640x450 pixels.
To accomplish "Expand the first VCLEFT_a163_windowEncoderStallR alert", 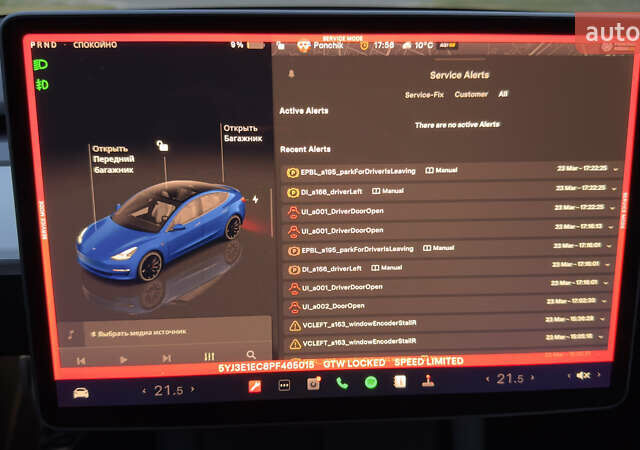I will 602,319.
